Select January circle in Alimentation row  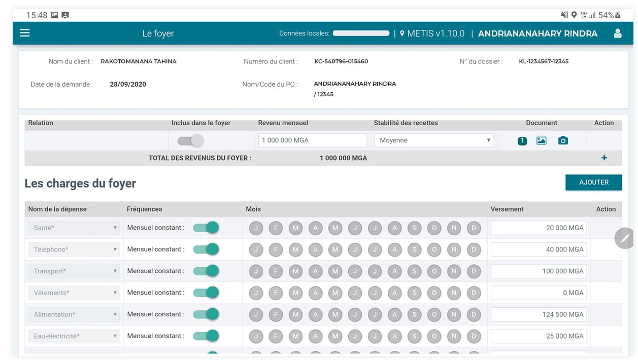pos(256,315)
